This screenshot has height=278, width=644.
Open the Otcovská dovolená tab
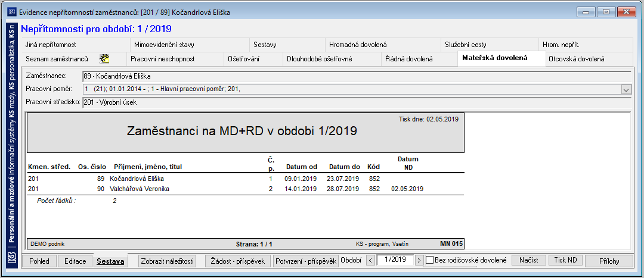pyautogui.click(x=589, y=59)
